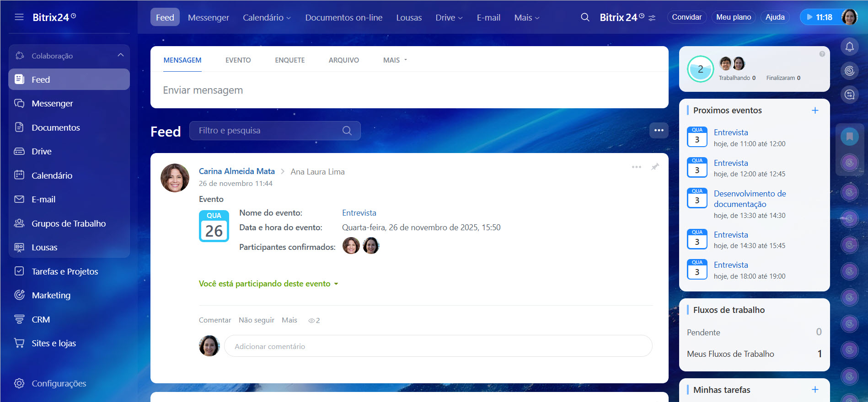The width and height of the screenshot is (868, 402).
Task: Collapse the Colaboração section
Action: [x=120, y=55]
